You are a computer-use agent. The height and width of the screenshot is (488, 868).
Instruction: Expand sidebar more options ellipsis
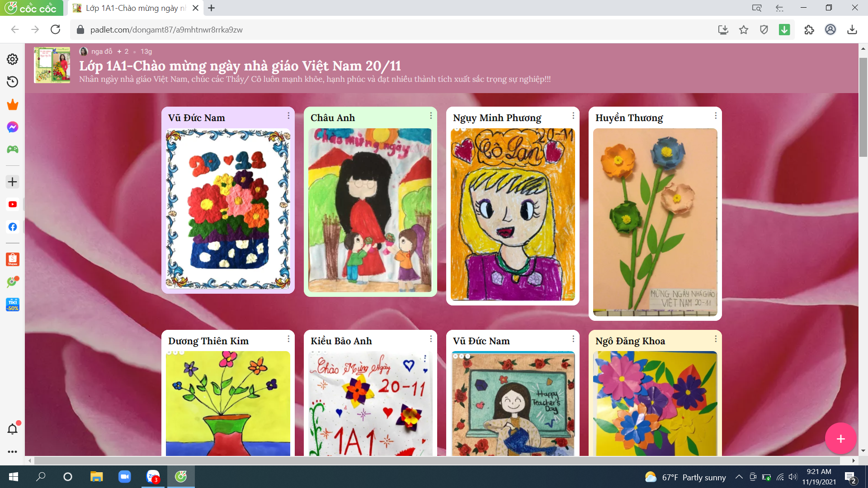coord(13,451)
